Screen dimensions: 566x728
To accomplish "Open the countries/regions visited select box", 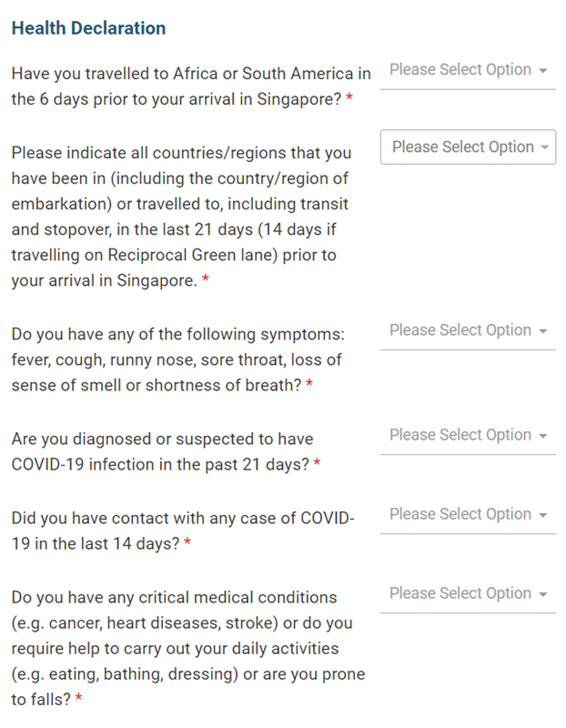I will pyautogui.click(x=468, y=147).
